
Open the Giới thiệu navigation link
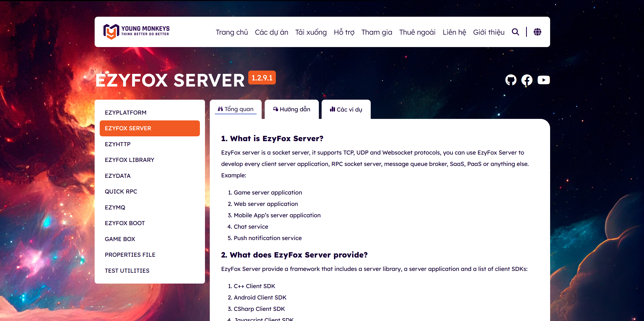(x=489, y=32)
